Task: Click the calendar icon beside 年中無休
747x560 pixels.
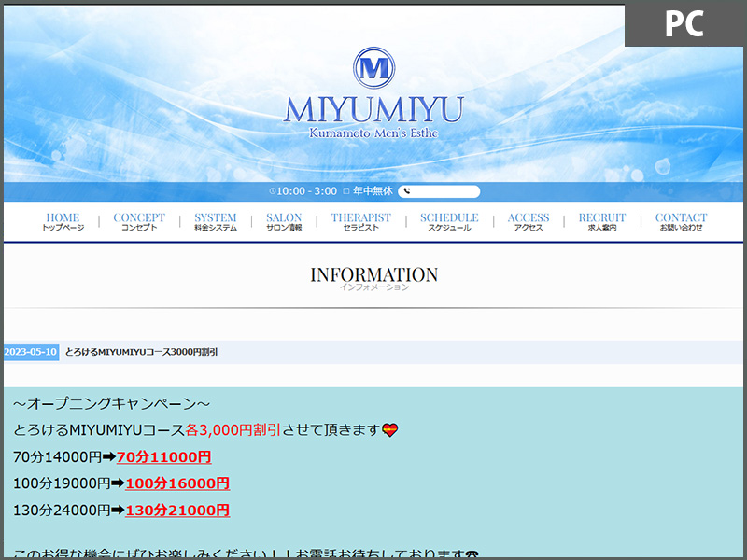Action: click(x=345, y=191)
